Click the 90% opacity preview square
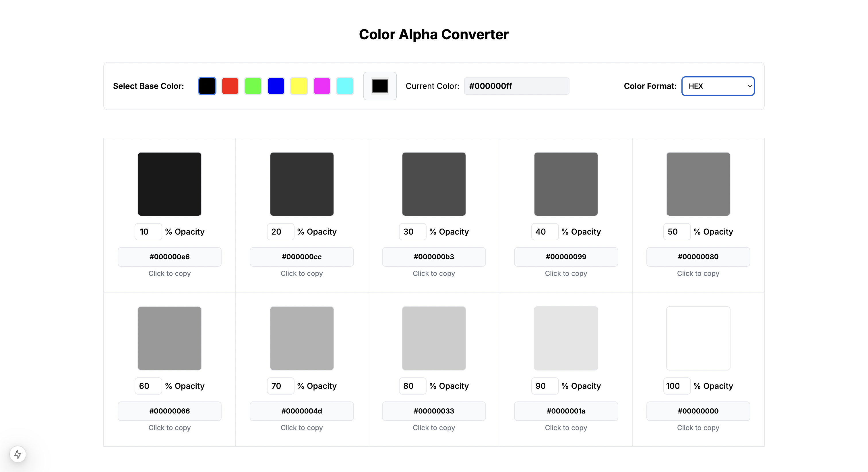 (566, 338)
